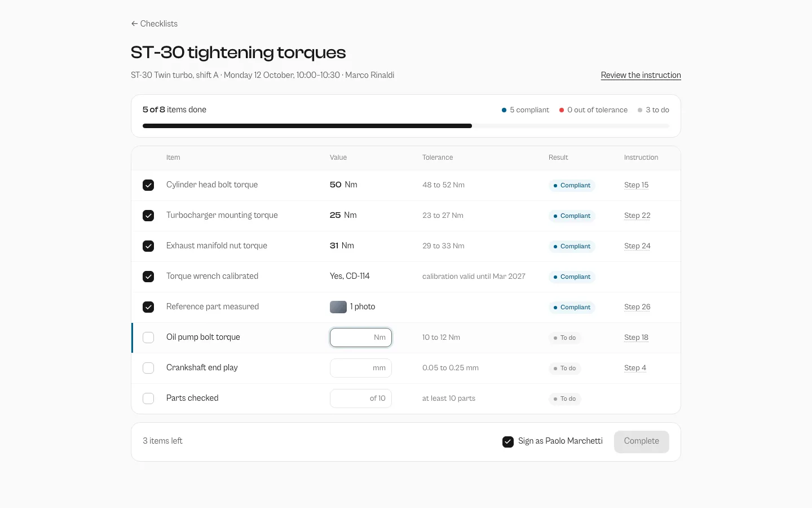Click the 'Yes, CD-114' value
The width and height of the screenshot is (812, 508).
(350, 276)
